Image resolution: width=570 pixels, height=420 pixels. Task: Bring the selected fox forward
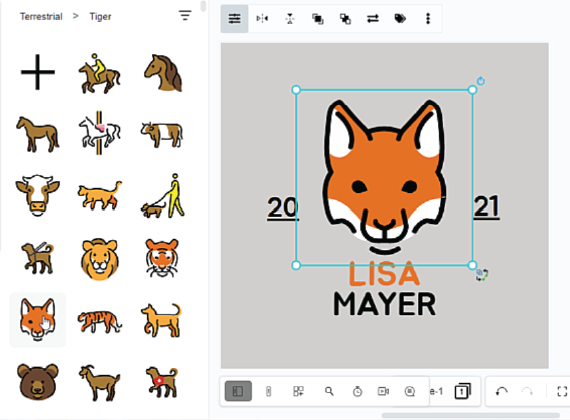click(318, 19)
